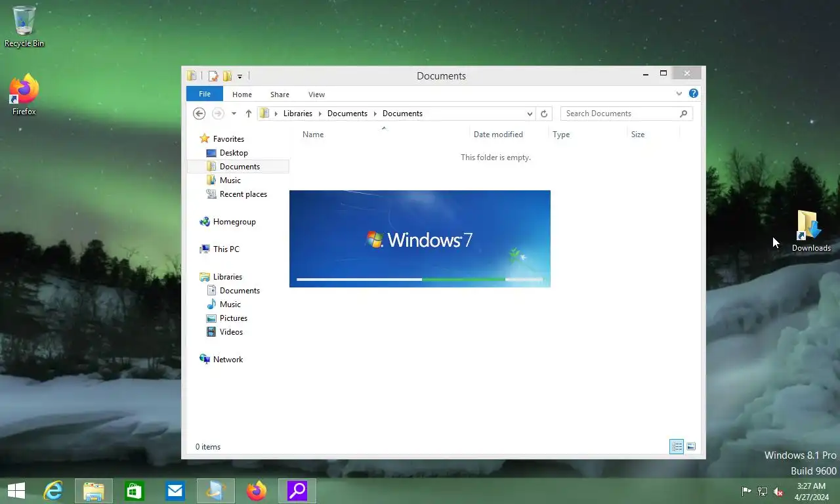Click the Properties icon in quick access toolbar
The height and width of the screenshot is (504, 840).
pos(213,76)
